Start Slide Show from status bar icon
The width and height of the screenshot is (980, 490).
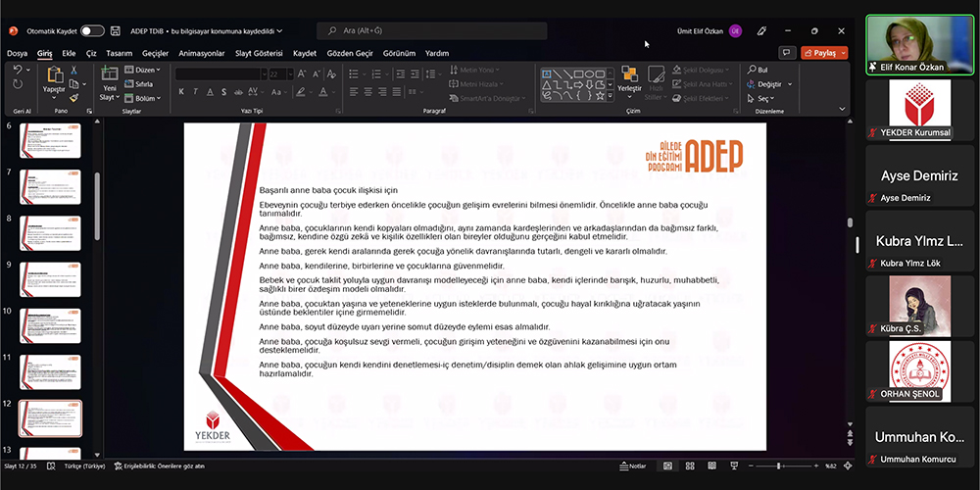[734, 465]
